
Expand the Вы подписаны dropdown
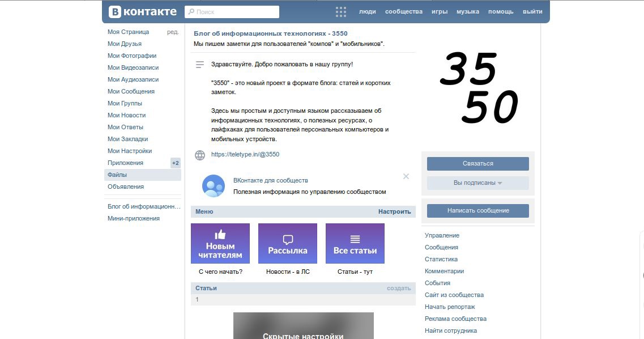click(x=477, y=183)
